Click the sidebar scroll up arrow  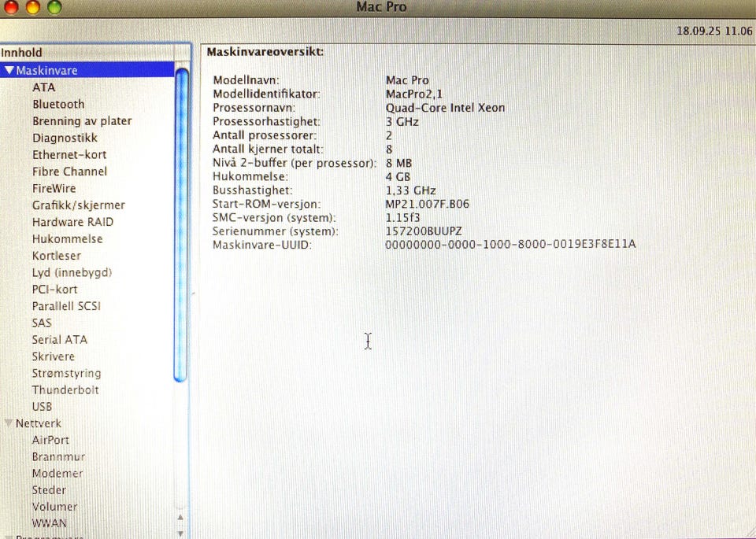[x=180, y=517]
